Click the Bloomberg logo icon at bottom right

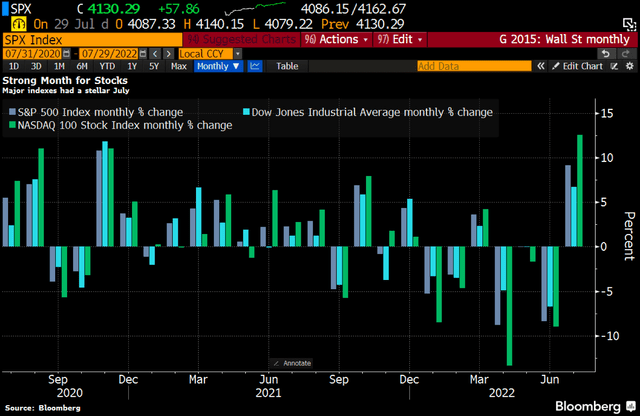pyautogui.click(x=631, y=406)
